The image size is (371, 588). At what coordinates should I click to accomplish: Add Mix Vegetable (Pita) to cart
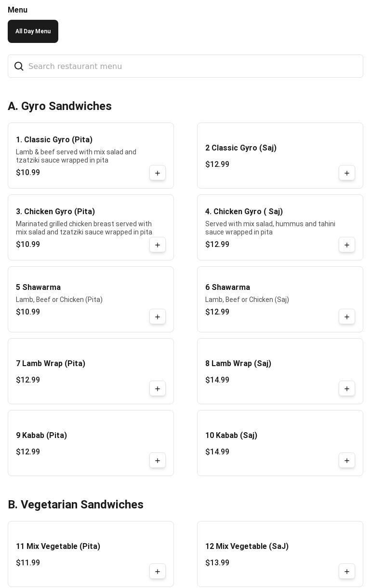click(x=158, y=572)
